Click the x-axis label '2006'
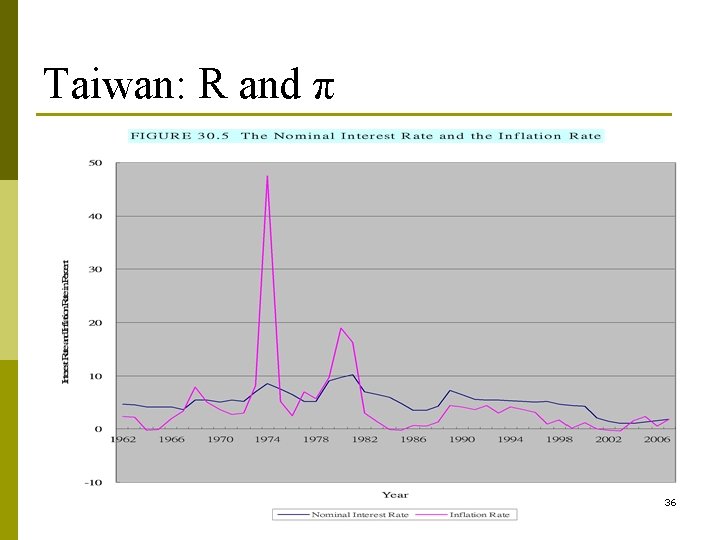Viewport: 720px width, 540px height. click(657, 439)
